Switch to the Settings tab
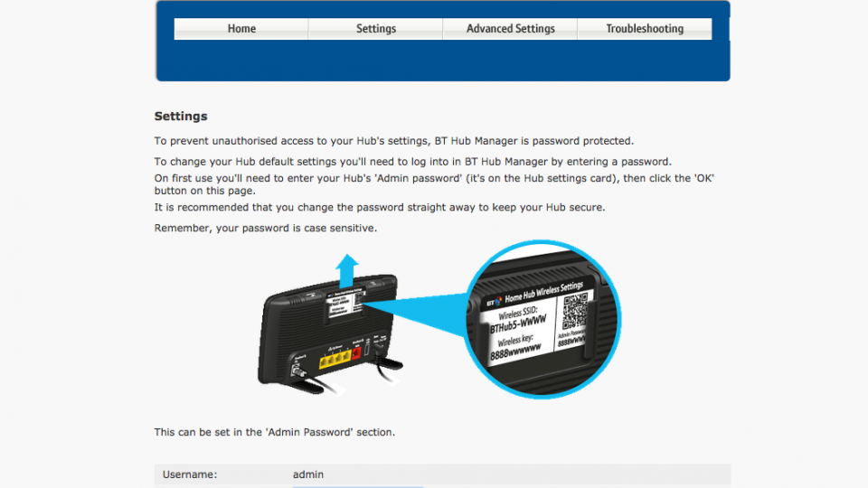868x488 pixels. pos(376,29)
